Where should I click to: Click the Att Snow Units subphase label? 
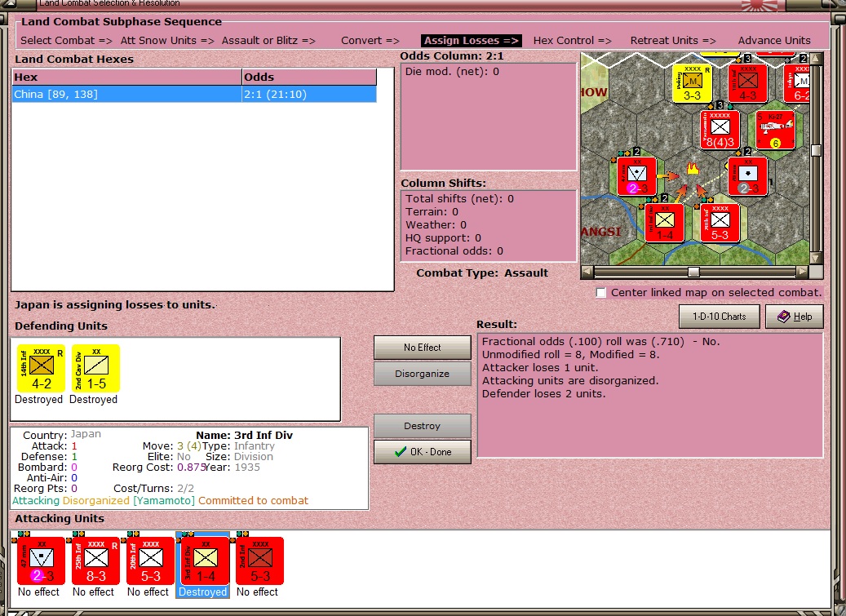[x=167, y=41]
